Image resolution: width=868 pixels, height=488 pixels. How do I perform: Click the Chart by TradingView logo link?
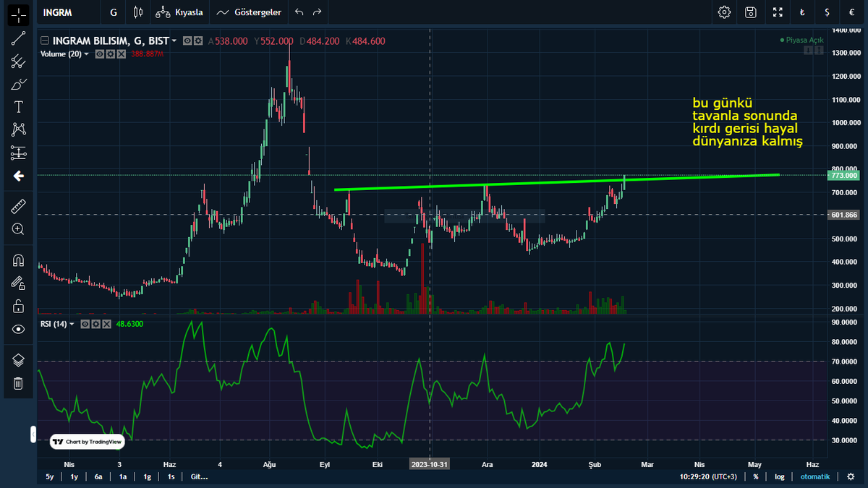click(x=88, y=441)
